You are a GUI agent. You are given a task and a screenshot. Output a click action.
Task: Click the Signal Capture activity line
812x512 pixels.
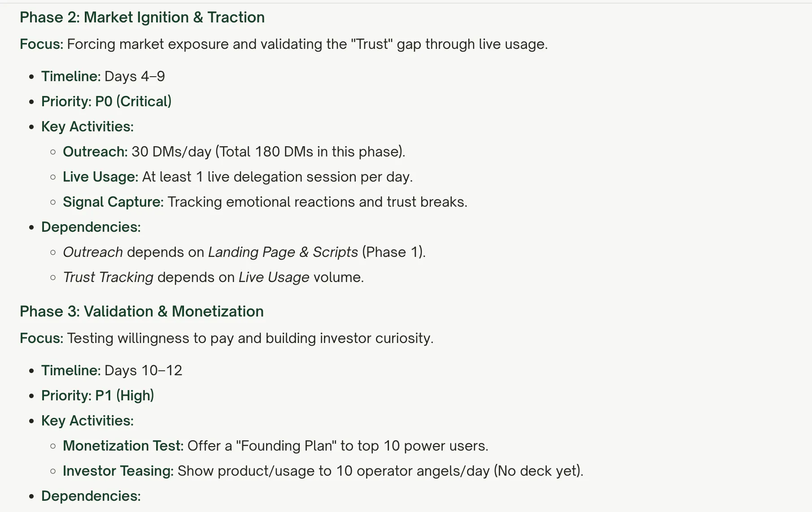tap(265, 202)
